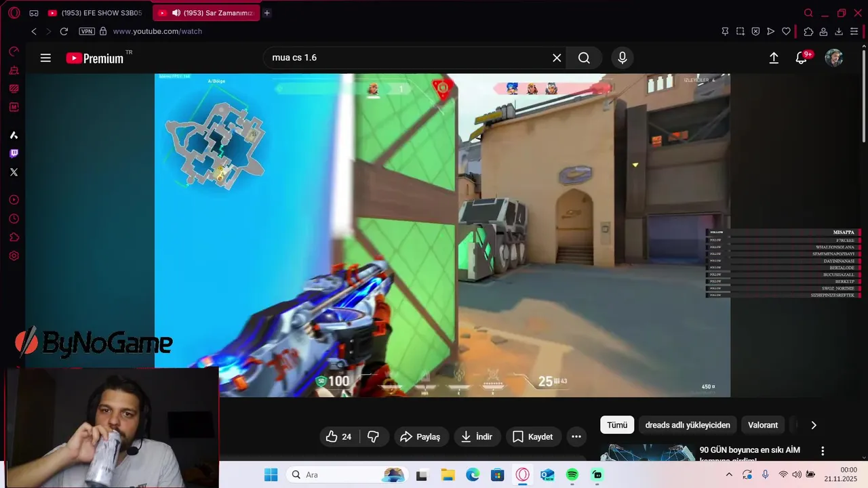Click the pin icon in address bar
Viewport: 868px width, 488px height.
725,31
